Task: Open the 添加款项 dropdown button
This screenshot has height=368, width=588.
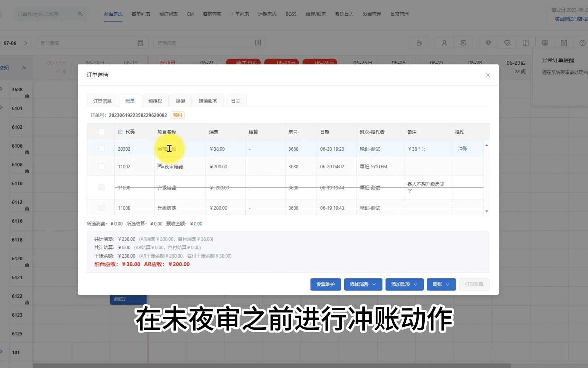Action: click(x=404, y=284)
